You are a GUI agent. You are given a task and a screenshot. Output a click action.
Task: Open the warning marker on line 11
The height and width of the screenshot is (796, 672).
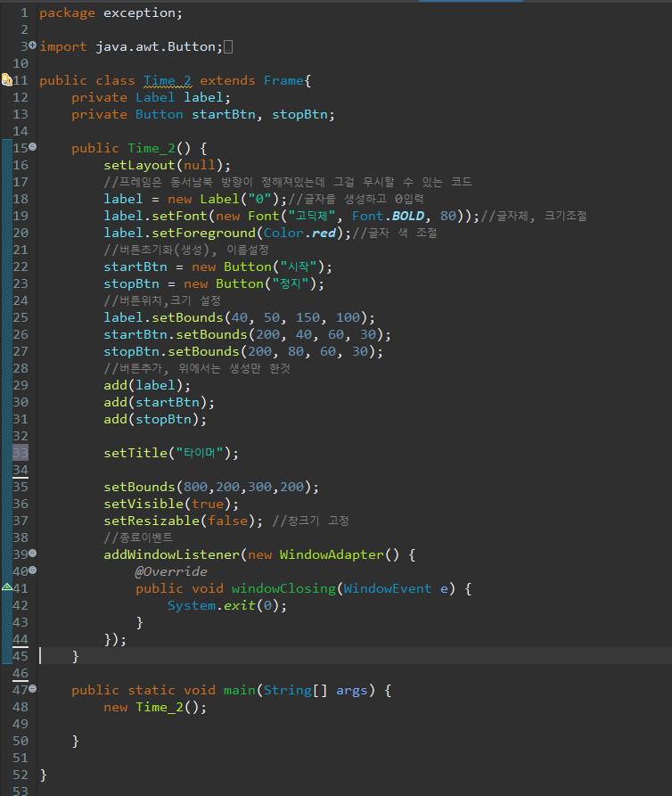(x=6, y=79)
